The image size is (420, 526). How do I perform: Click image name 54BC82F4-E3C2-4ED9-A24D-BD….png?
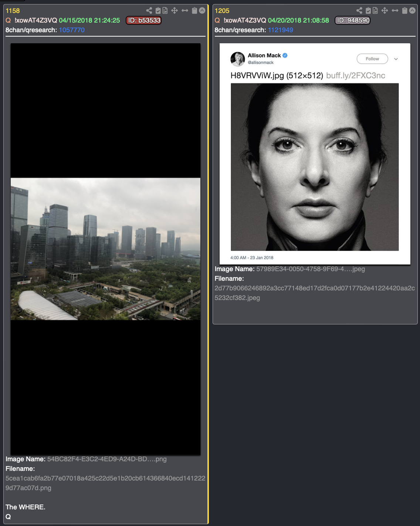tap(107, 459)
